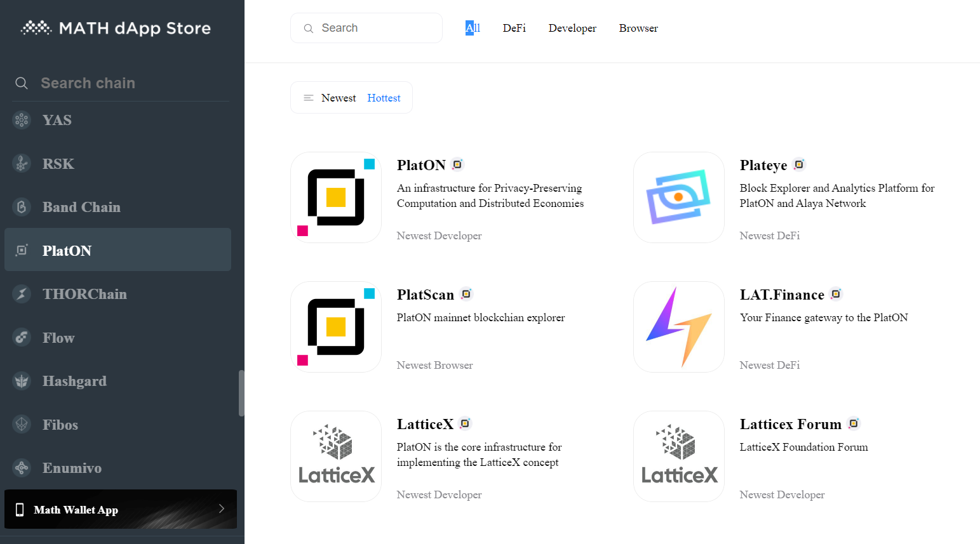Select Band Chain label in sidebar

(x=81, y=207)
